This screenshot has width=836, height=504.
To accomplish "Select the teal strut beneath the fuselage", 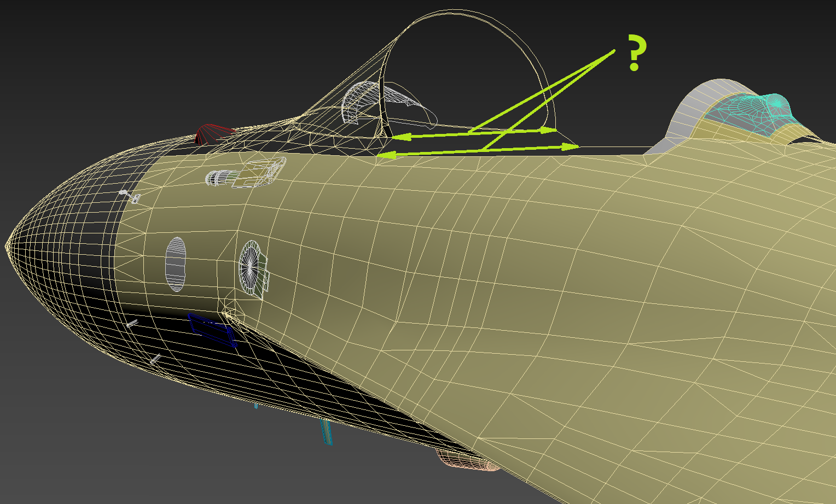I will (326, 431).
